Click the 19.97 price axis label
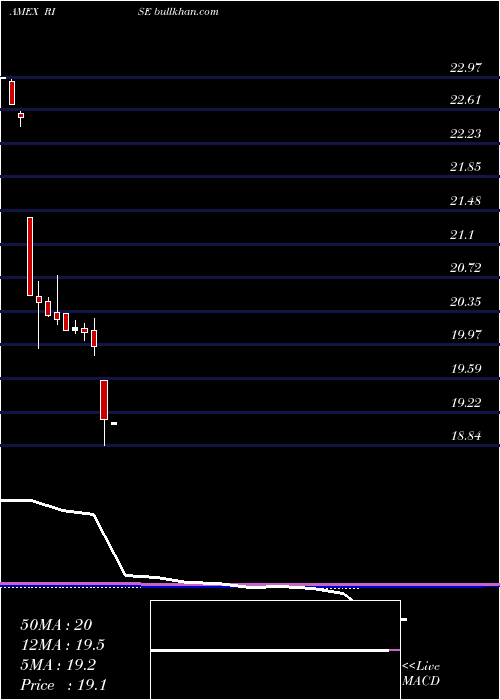This screenshot has width=500, height=700. [466, 335]
